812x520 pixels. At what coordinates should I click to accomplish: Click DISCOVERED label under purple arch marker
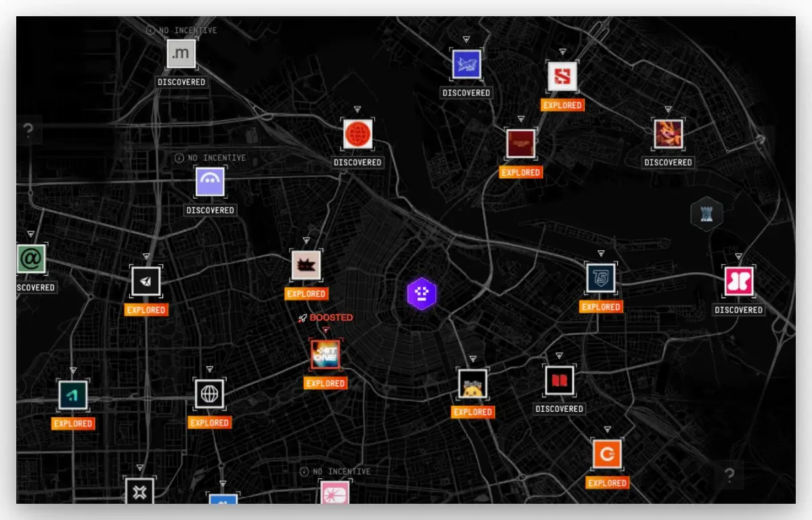point(210,210)
